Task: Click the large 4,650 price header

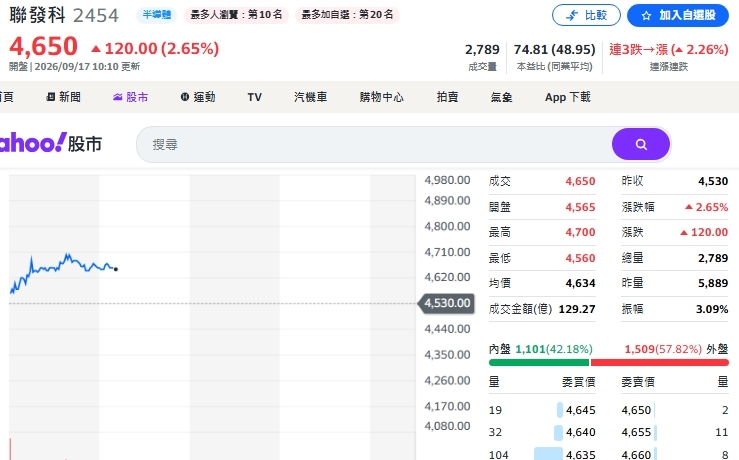Action: [x=43, y=47]
